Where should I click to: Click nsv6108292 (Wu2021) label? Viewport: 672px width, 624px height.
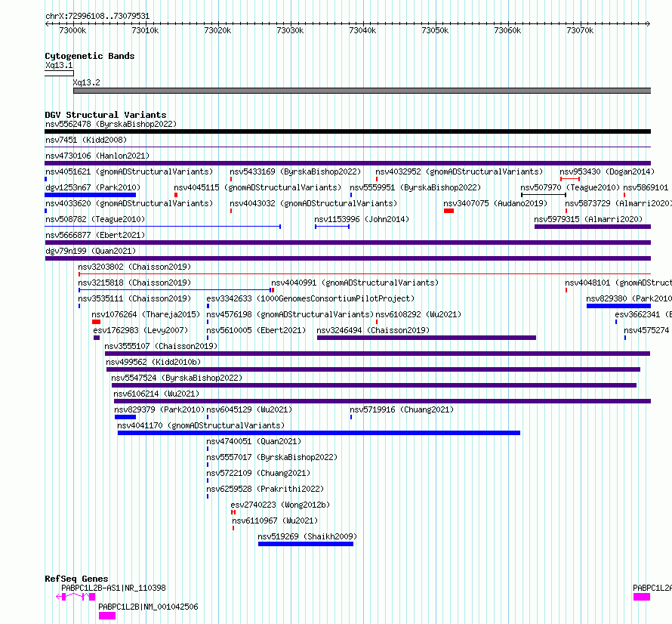pos(418,314)
